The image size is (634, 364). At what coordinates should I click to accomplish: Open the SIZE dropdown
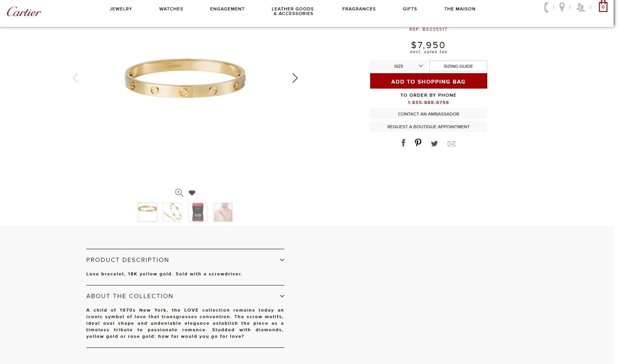tap(399, 66)
